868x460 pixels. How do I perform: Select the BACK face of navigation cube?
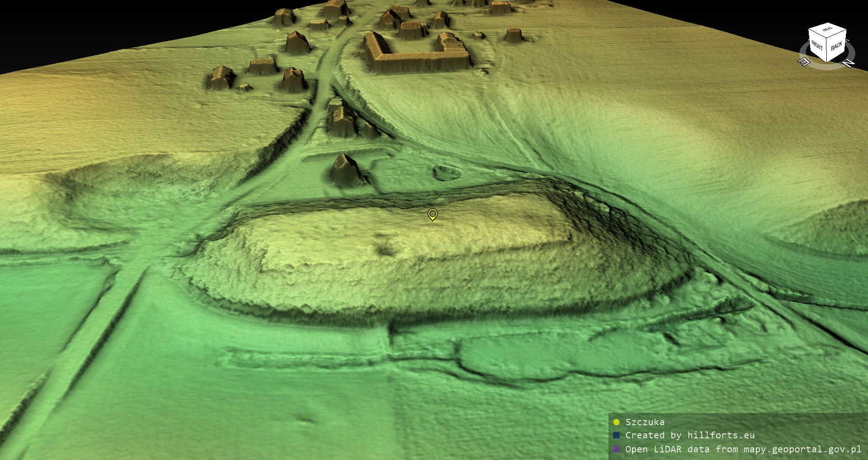point(836,47)
